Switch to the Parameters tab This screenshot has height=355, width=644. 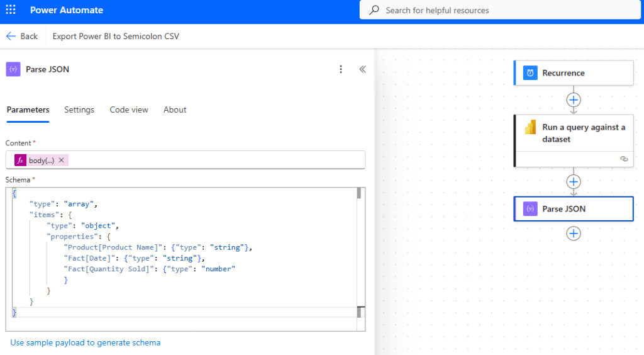28,110
